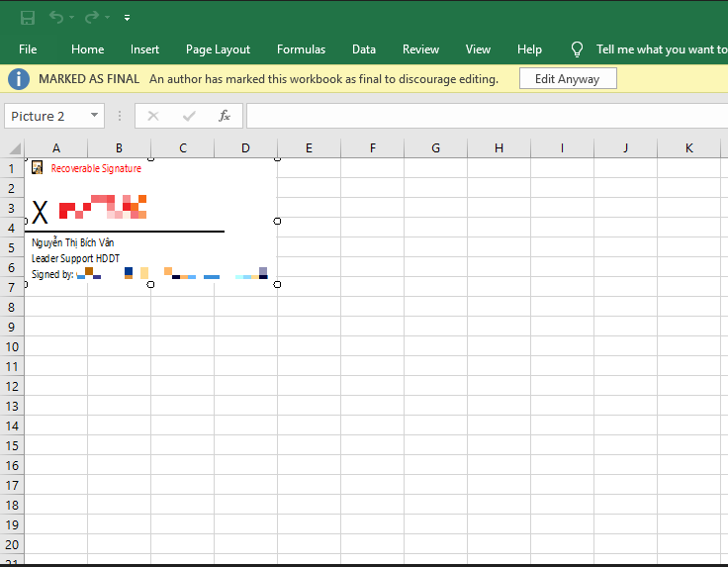Open the Customize Quick Access Toolbar dropdown
The image size is (728, 567).
tap(127, 18)
